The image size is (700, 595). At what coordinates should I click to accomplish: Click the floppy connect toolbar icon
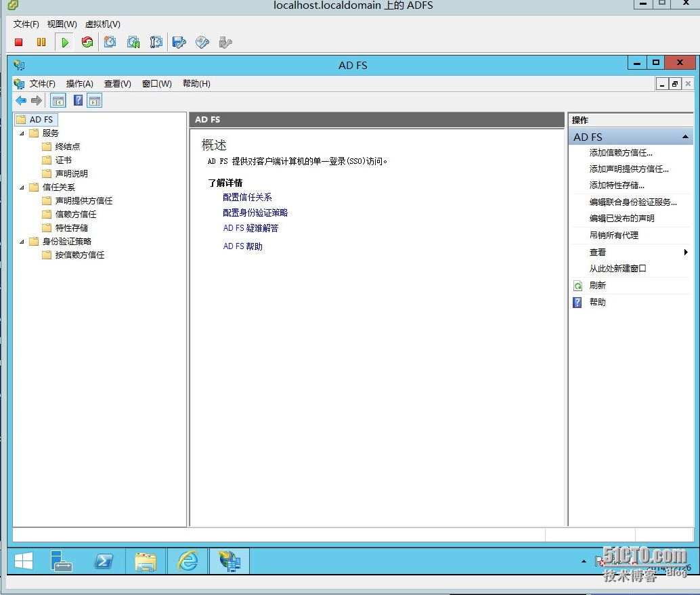179,43
